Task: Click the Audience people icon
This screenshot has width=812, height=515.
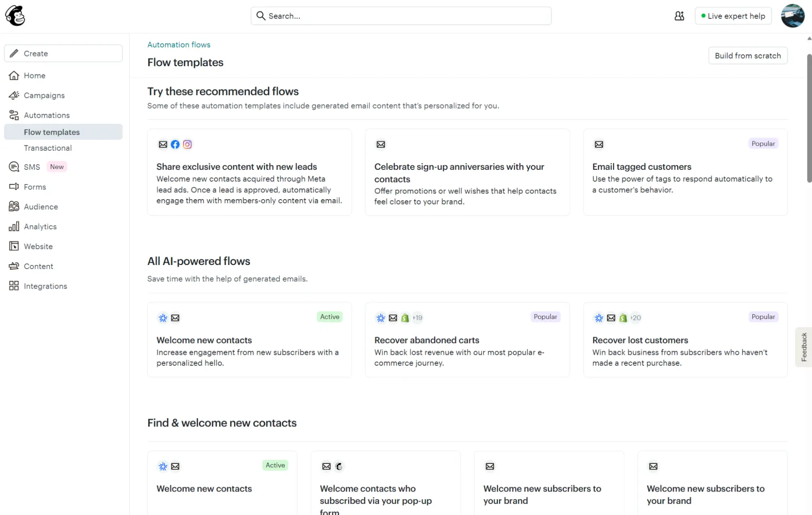Action: click(14, 206)
